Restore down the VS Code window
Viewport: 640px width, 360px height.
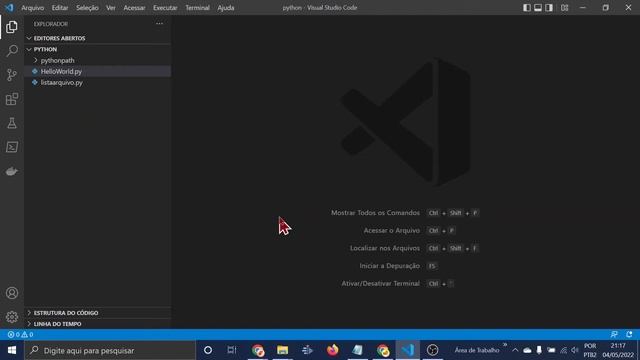[x=606, y=8]
